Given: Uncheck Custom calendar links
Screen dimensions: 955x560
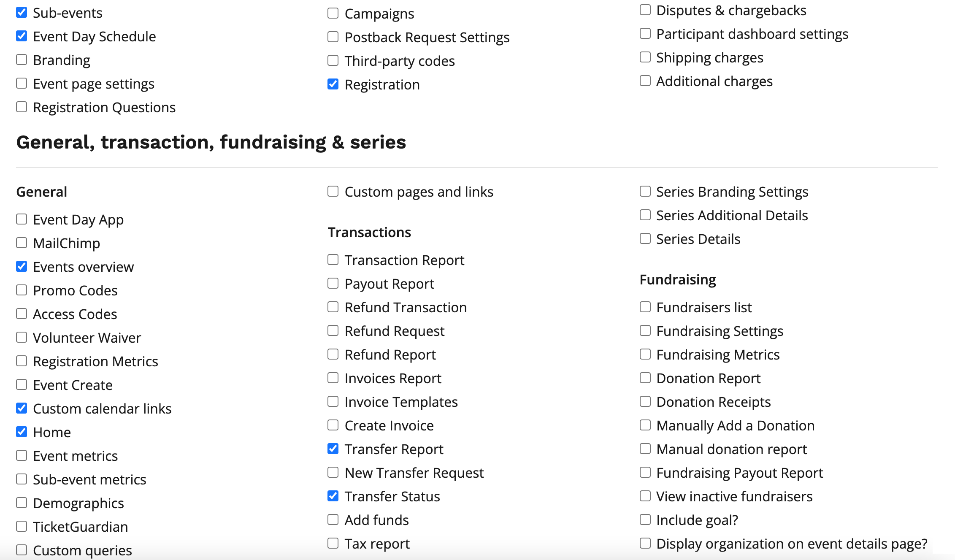Looking at the screenshot, I should [22, 409].
